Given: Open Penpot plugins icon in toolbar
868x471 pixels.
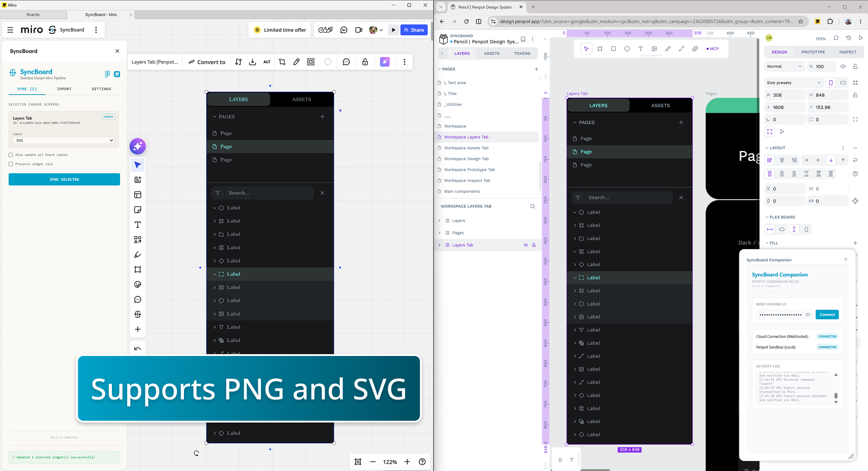Looking at the screenshot, I should pyautogui.click(x=695, y=49).
